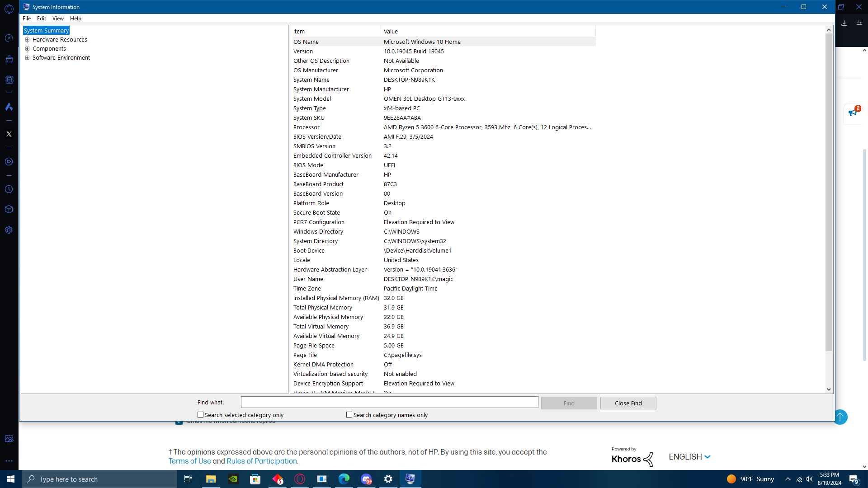Open the ENGLISH language dropdown

coord(689,457)
